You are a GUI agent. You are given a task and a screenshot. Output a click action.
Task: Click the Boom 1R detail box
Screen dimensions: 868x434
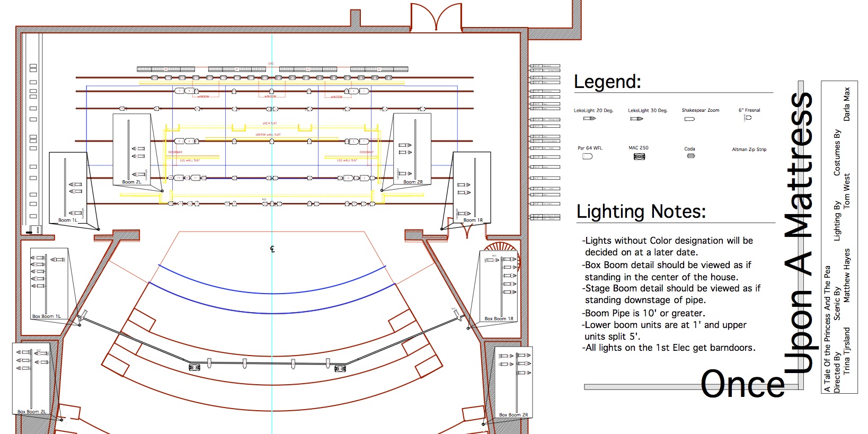pos(472,187)
